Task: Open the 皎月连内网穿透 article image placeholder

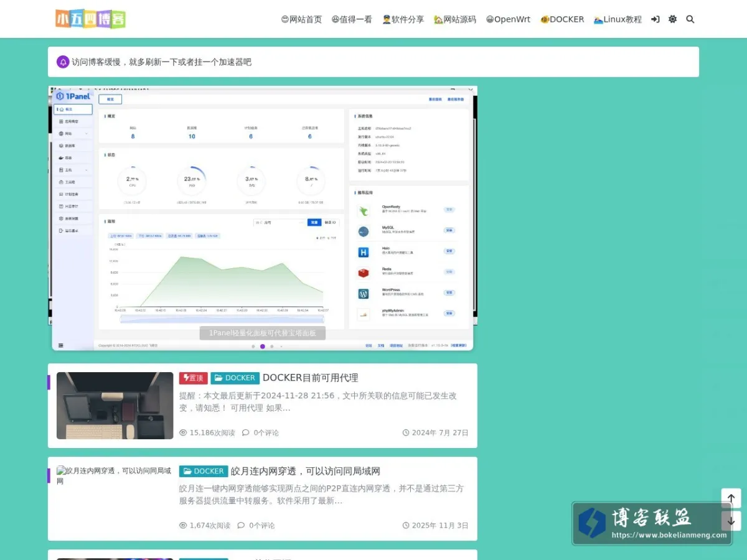Action: (x=115, y=476)
